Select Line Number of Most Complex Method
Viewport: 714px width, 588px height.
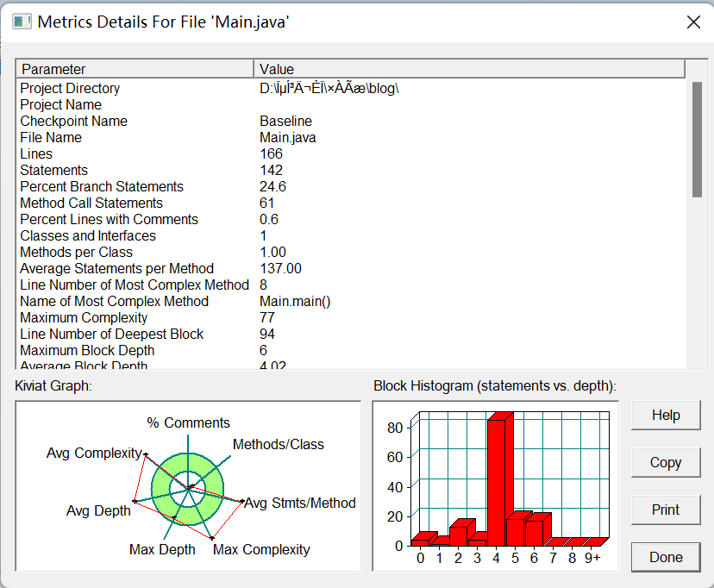(351, 285)
